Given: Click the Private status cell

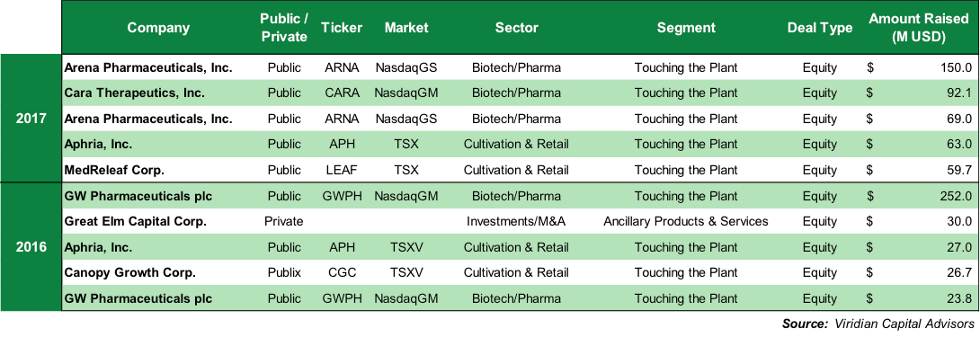Looking at the screenshot, I should tap(283, 221).
